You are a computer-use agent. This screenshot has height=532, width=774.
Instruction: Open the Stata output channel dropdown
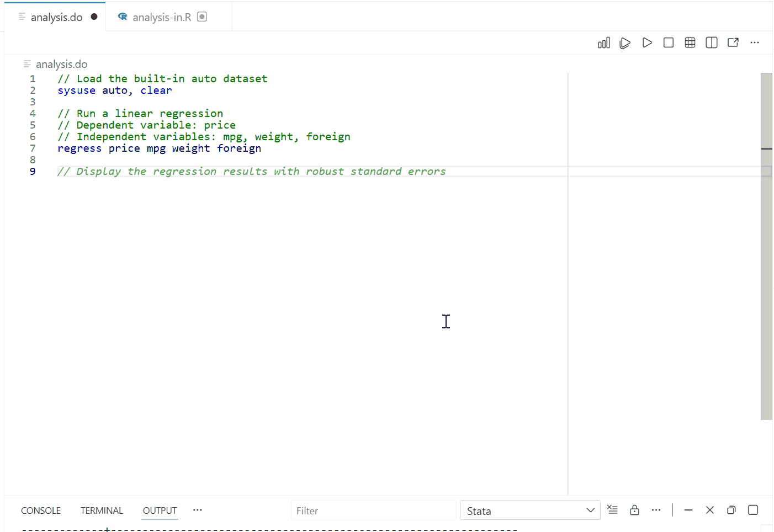click(529, 511)
